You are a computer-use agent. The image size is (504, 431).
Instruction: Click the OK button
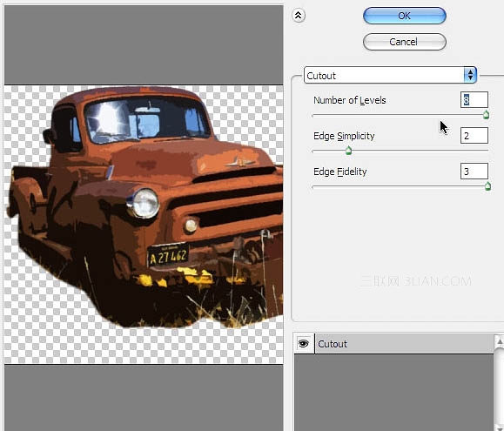405,16
